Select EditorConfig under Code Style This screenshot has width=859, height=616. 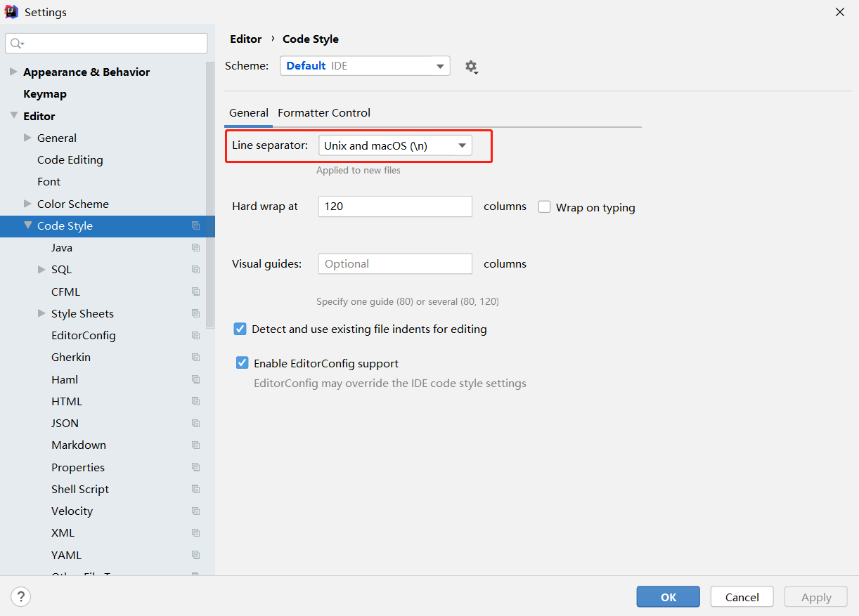pyautogui.click(x=84, y=336)
